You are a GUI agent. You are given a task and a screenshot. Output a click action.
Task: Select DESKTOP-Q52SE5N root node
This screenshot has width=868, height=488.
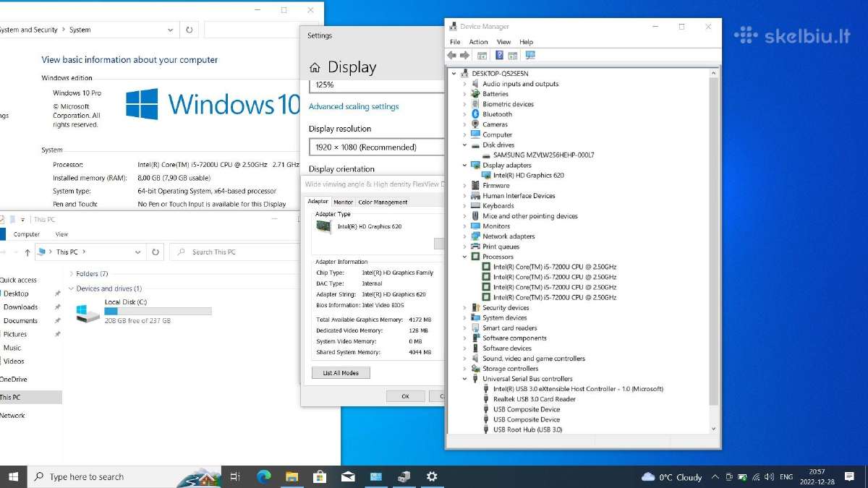tap(500, 74)
